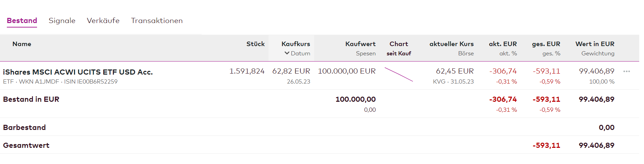The height and width of the screenshot is (164, 644).
Task: Sort by Wert in EUR header
Action: tap(595, 44)
